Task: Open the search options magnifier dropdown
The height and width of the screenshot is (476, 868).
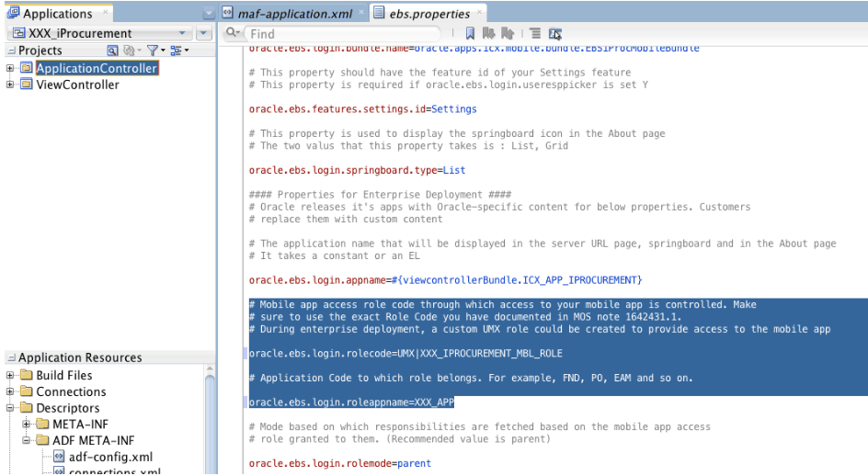Action: 233,33
